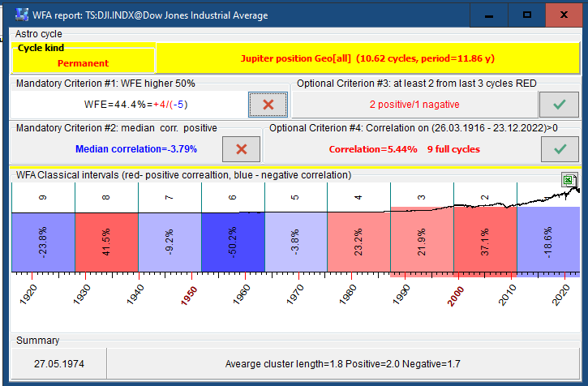Select interval 7 block with -9.2%

pyautogui.click(x=170, y=242)
